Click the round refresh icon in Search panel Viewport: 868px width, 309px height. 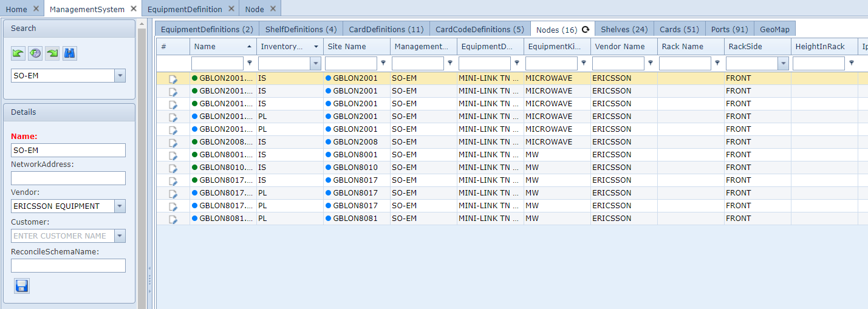click(35, 53)
